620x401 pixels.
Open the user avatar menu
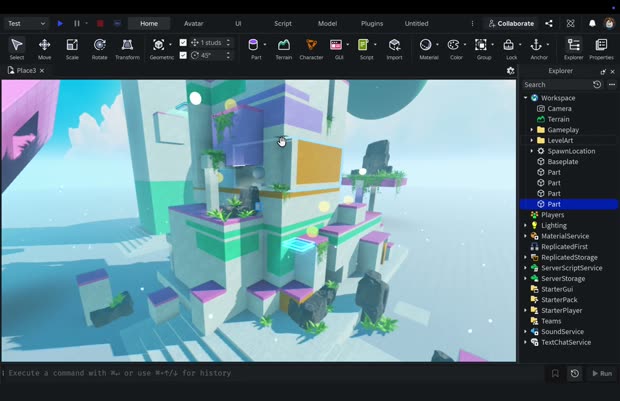click(609, 23)
